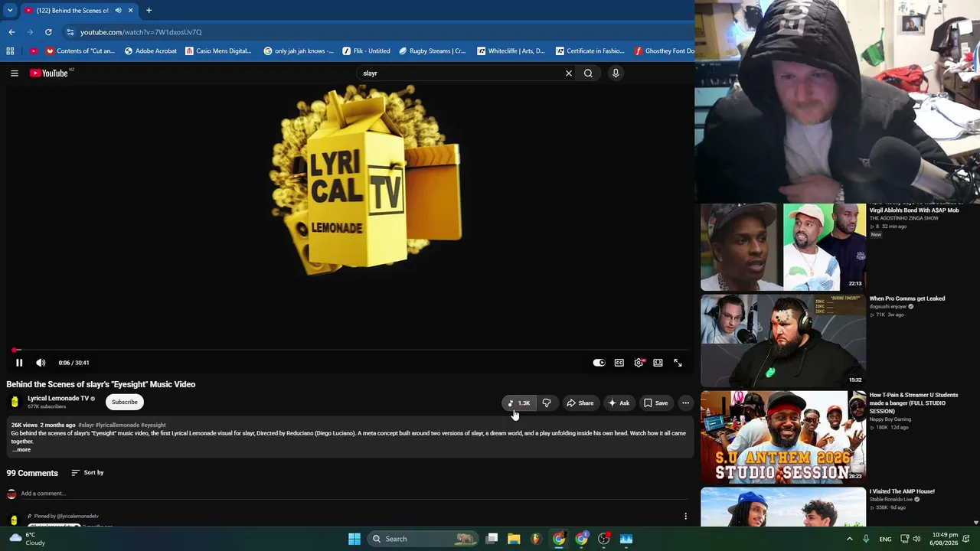
Task: Reload the YouTube page
Action: coord(48,32)
